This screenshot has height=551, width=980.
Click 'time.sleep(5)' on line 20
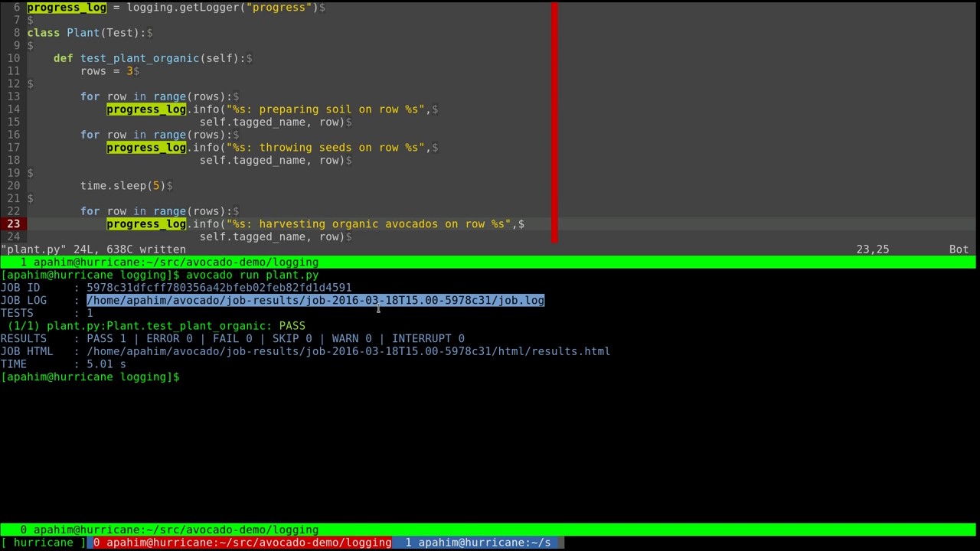[123, 186]
